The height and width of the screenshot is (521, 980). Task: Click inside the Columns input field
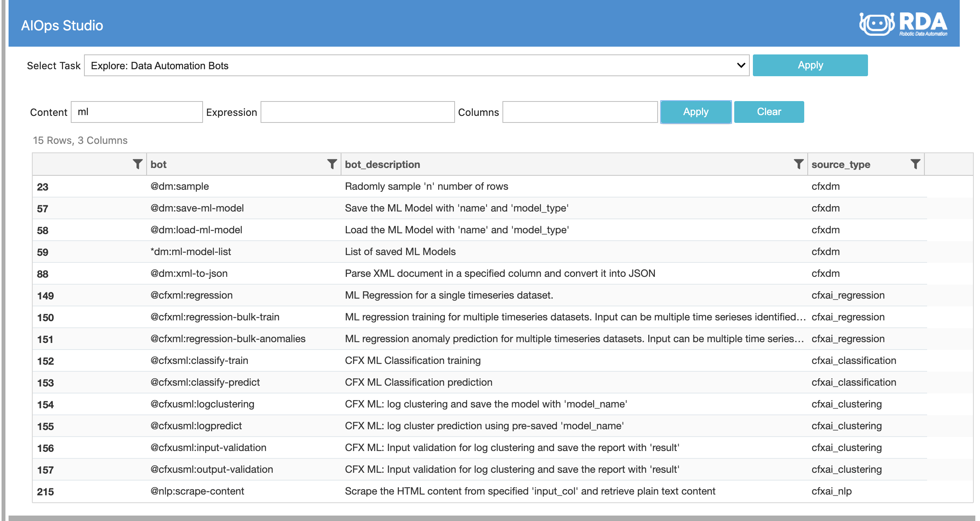pos(580,112)
